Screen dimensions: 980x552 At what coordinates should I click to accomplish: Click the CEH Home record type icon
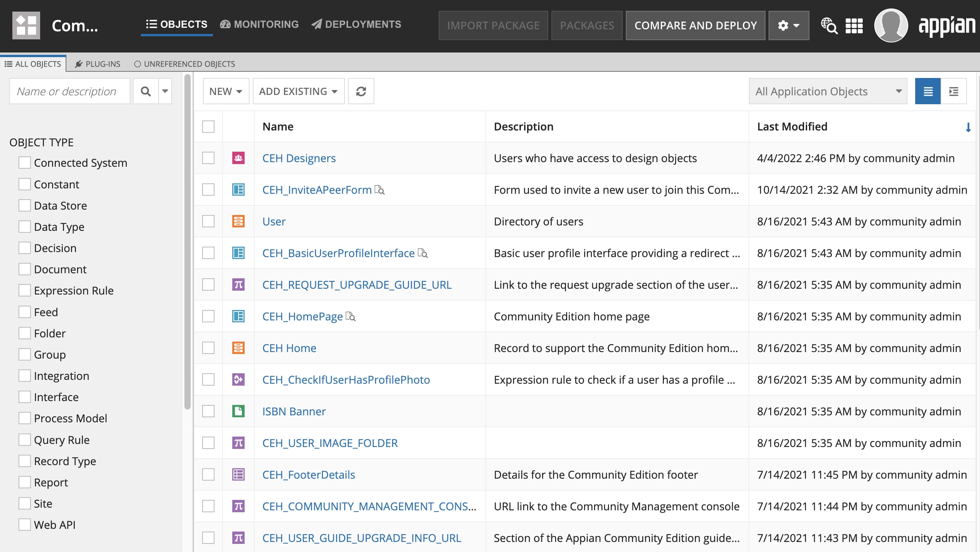pyautogui.click(x=238, y=348)
